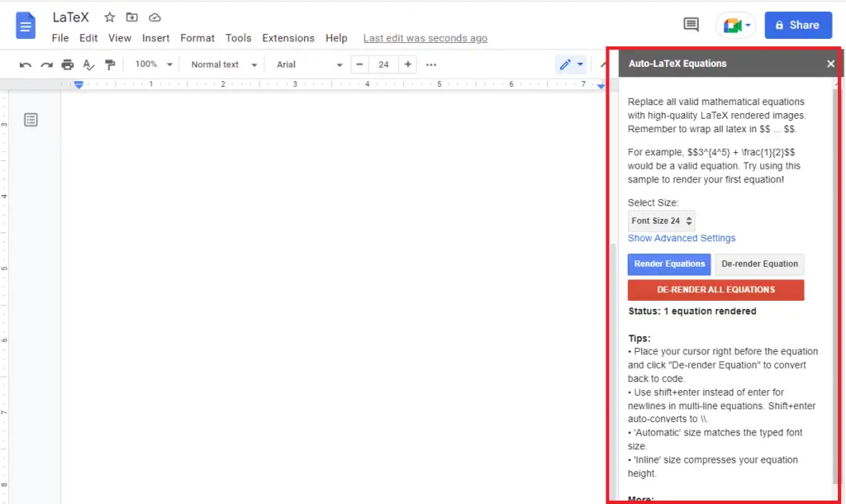Run the spelling and grammar check icon

pos(88,64)
